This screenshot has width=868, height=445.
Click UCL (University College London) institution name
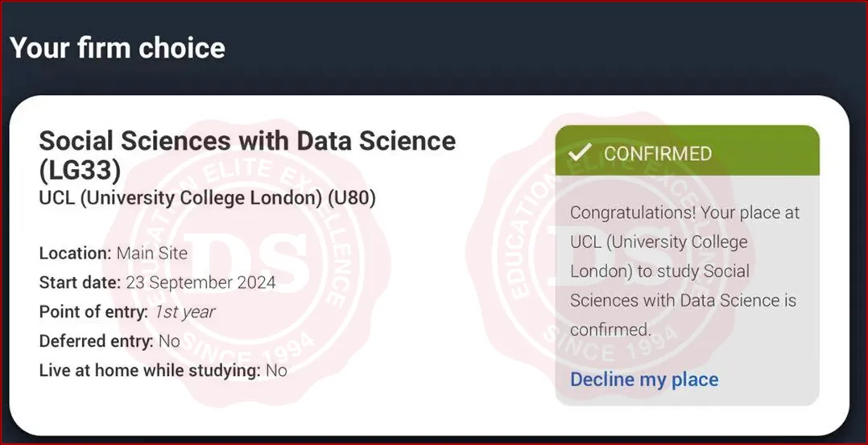click(x=180, y=198)
